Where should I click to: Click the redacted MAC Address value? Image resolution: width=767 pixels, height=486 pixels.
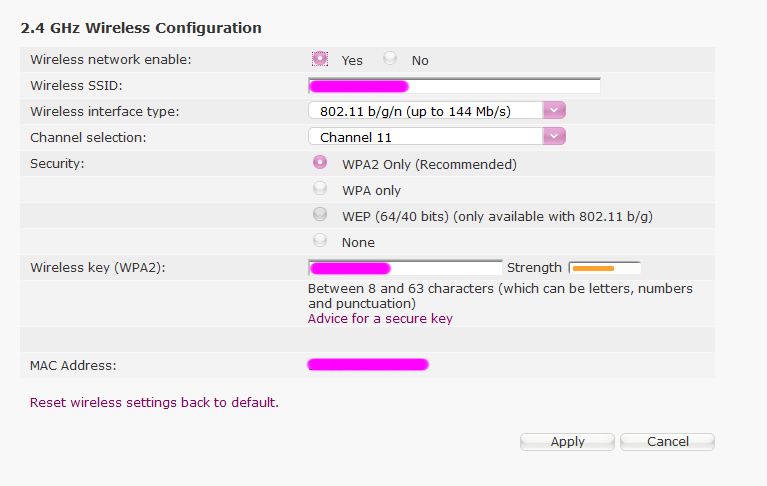(x=368, y=365)
